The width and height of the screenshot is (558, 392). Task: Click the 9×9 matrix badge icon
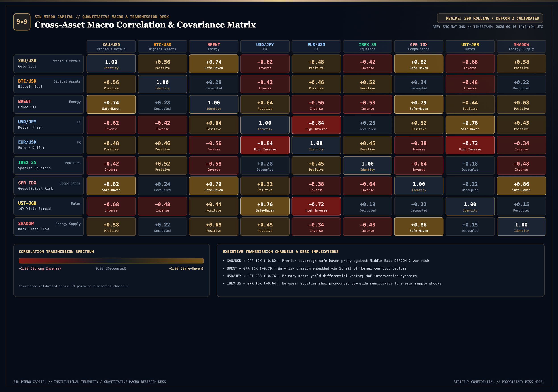(x=22, y=22)
